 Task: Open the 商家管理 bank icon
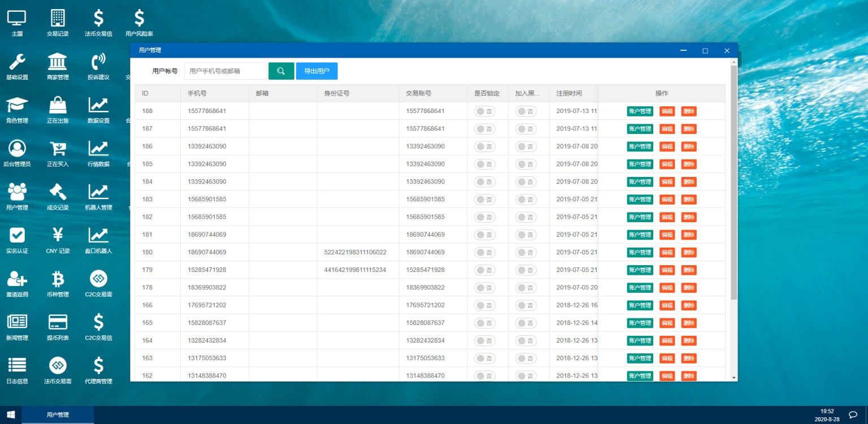[58, 62]
